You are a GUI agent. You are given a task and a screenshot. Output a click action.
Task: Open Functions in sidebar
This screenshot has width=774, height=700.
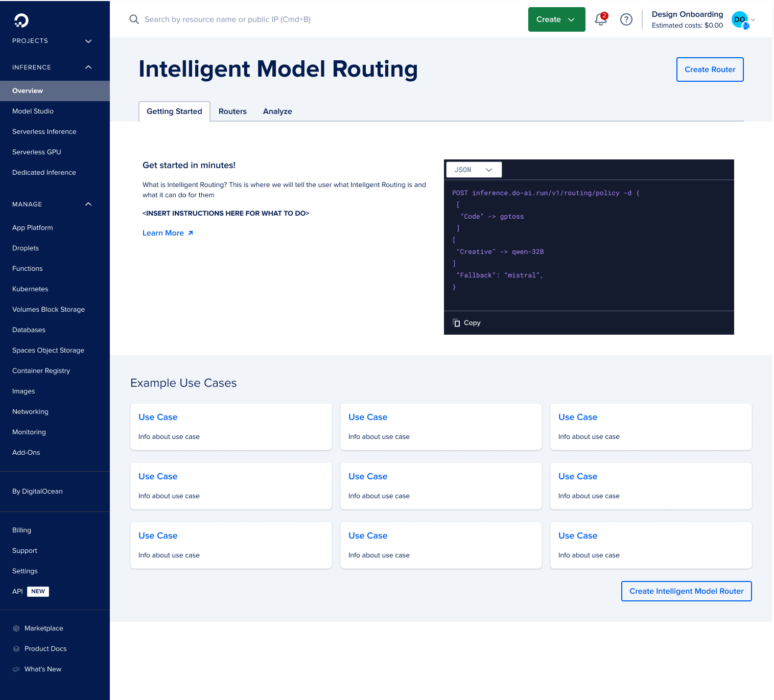[55, 269]
